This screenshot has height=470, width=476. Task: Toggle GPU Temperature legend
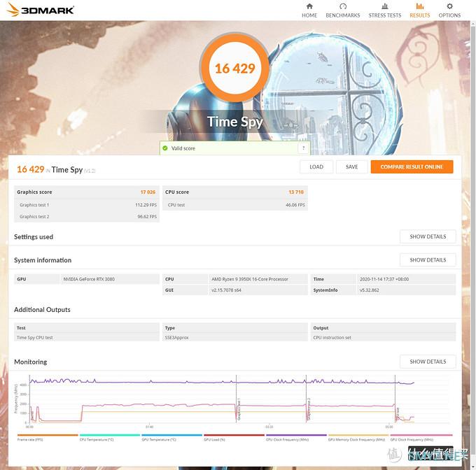pyautogui.click(x=171, y=438)
